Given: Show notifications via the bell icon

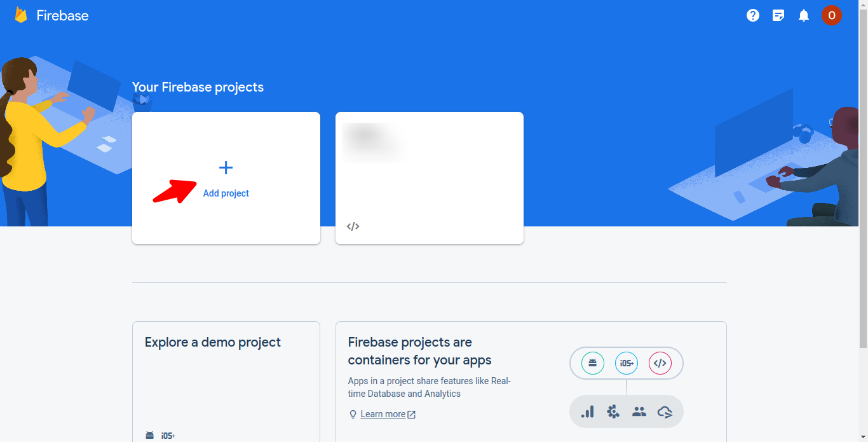Looking at the screenshot, I should (x=804, y=15).
